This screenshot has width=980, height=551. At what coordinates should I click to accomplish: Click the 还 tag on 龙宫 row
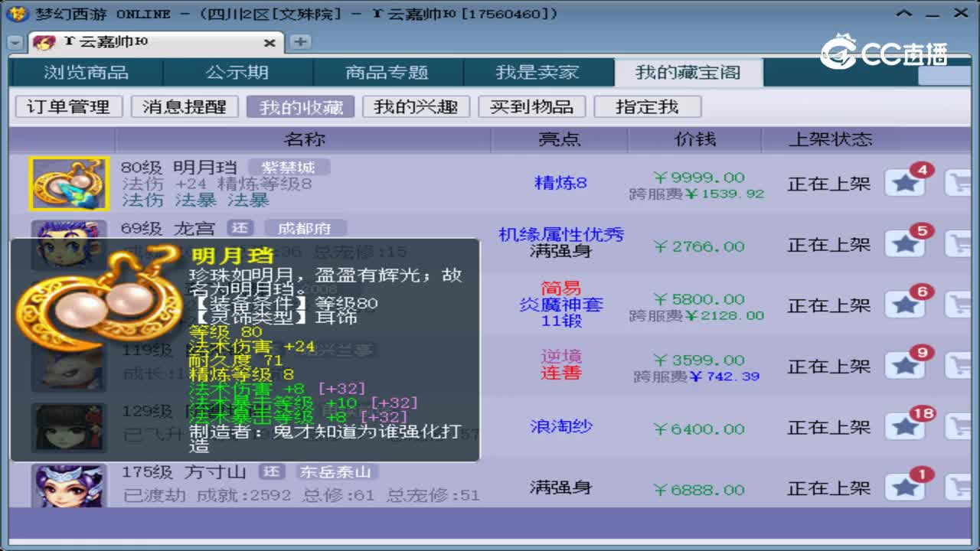coord(241,228)
